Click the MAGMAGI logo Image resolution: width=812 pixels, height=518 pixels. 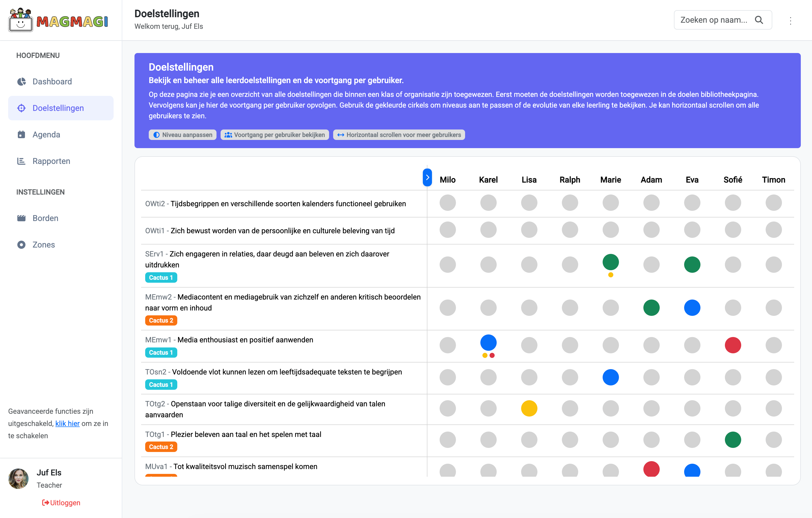point(59,20)
